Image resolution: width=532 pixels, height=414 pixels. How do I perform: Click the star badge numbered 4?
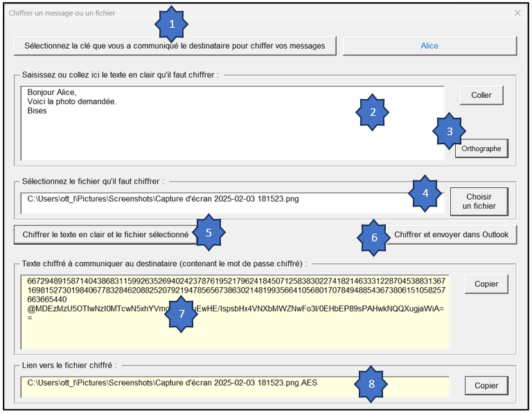(426, 193)
